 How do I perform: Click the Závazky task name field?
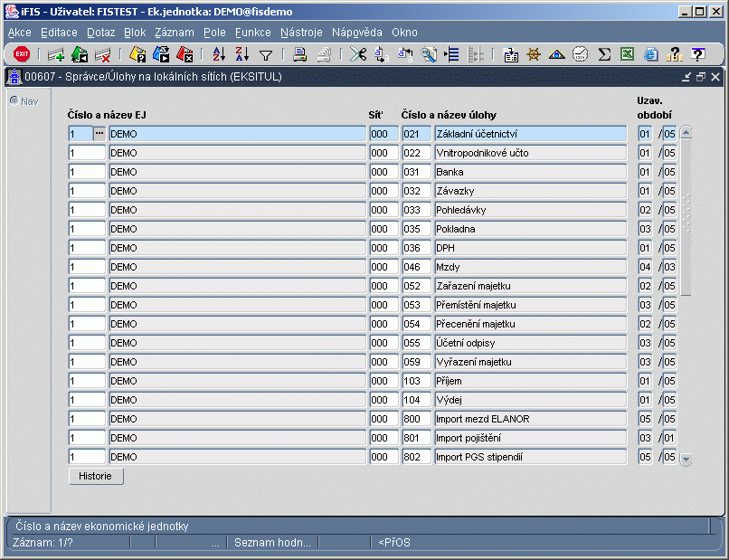pyautogui.click(x=531, y=191)
